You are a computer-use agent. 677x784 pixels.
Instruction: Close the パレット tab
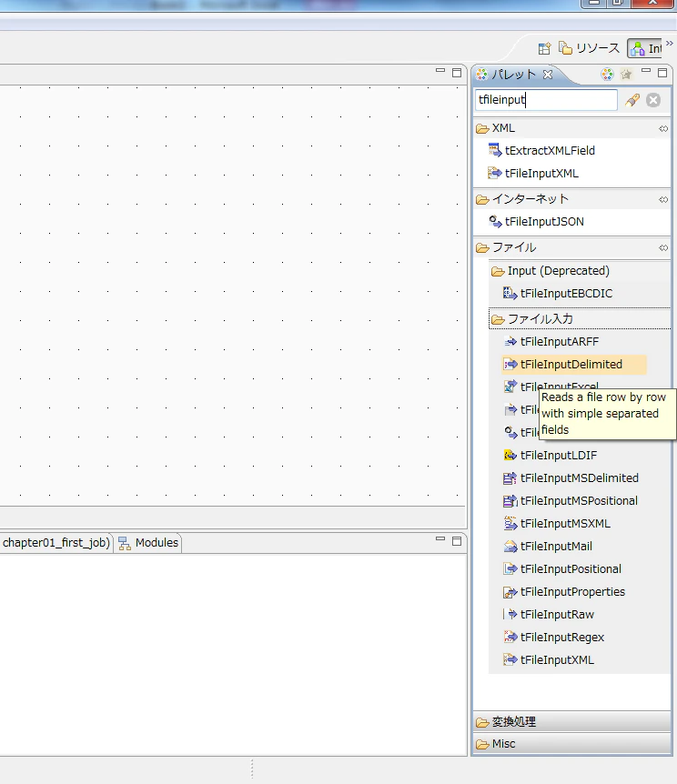pyautogui.click(x=548, y=75)
